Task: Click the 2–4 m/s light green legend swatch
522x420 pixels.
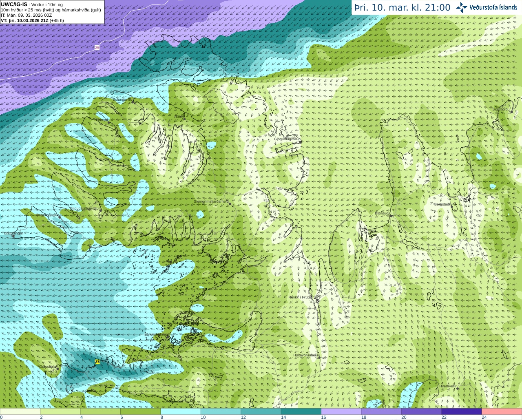Action: [60, 411]
